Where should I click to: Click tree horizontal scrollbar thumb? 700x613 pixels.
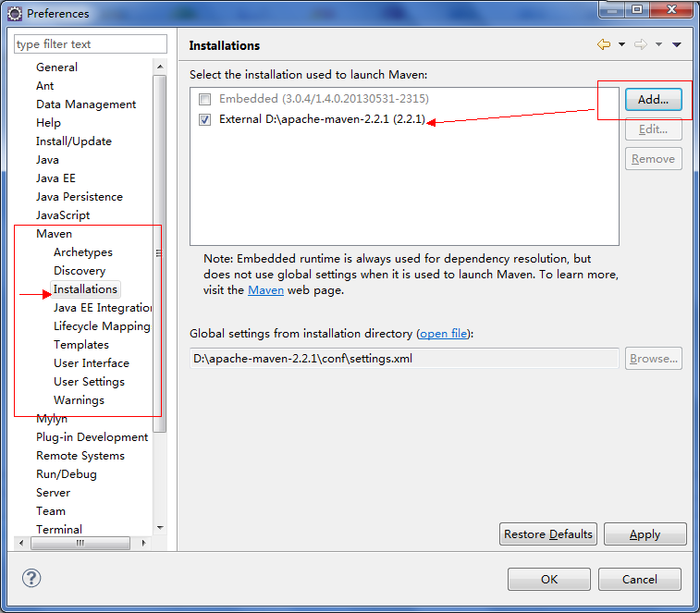80,543
